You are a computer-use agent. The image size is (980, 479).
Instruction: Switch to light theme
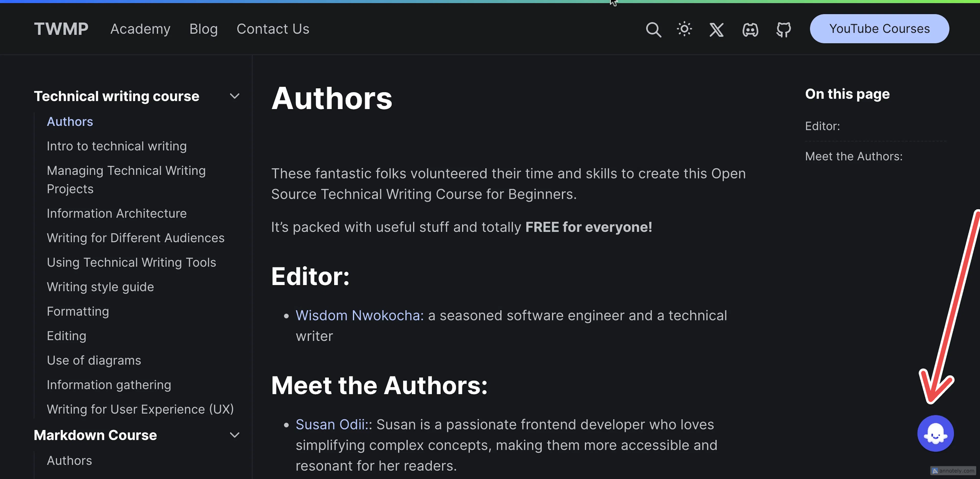click(x=684, y=29)
